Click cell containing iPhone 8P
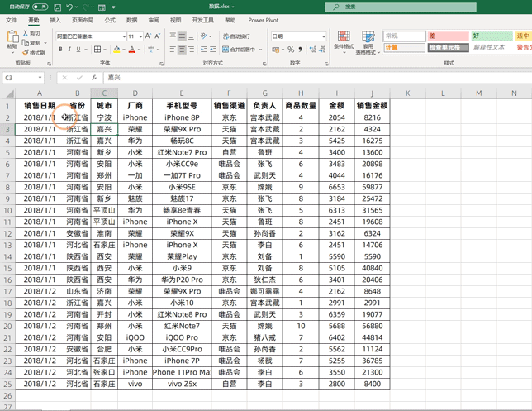The width and height of the screenshot is (532, 411). tap(182, 118)
